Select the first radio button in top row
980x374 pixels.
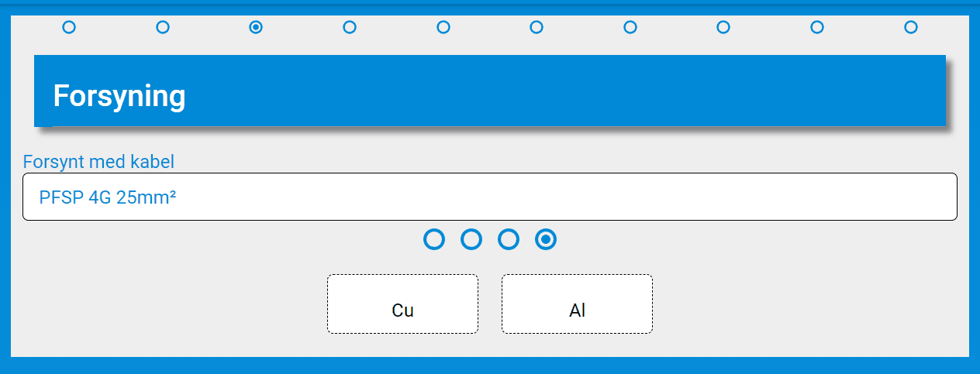69,27
